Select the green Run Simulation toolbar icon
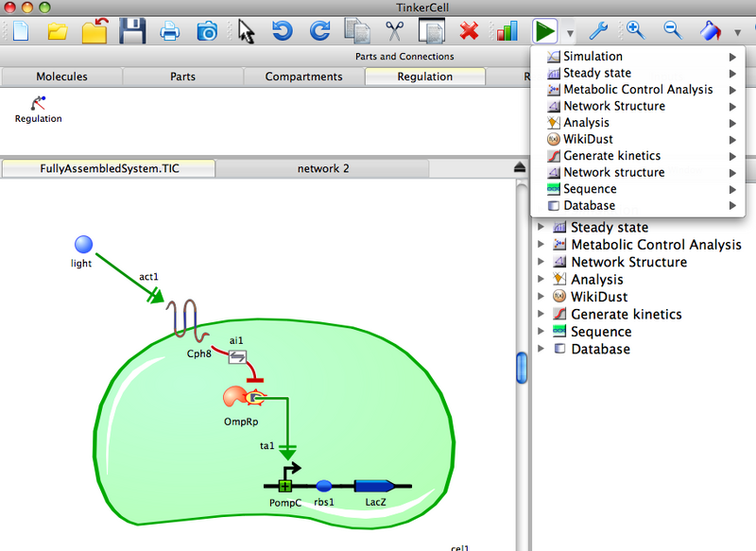 pyautogui.click(x=544, y=31)
